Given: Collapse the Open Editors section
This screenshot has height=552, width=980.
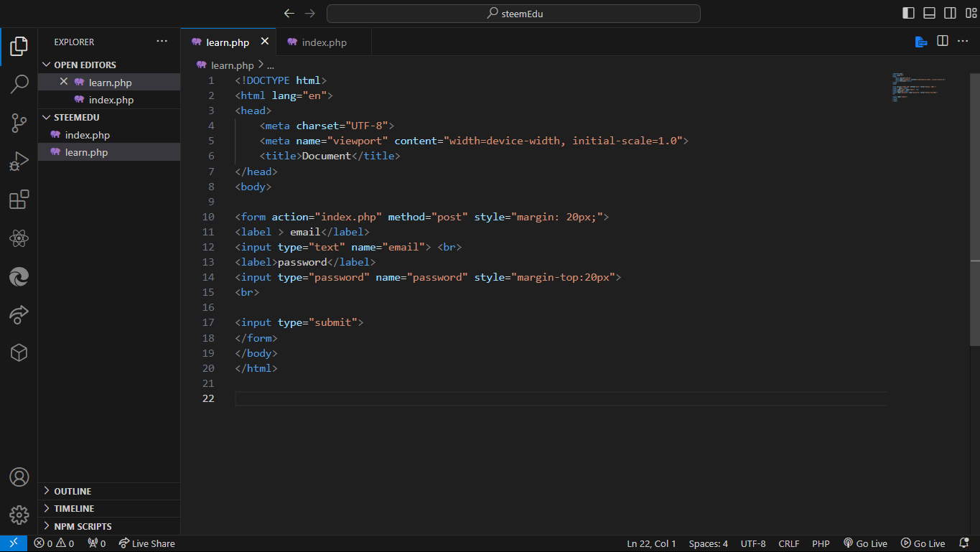Looking at the screenshot, I should [x=84, y=65].
